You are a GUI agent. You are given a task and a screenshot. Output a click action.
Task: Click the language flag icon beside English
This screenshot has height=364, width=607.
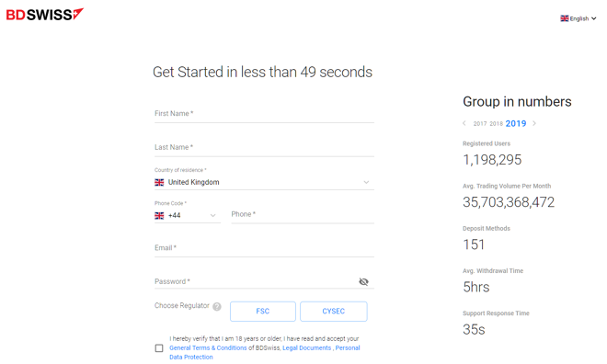pos(565,18)
